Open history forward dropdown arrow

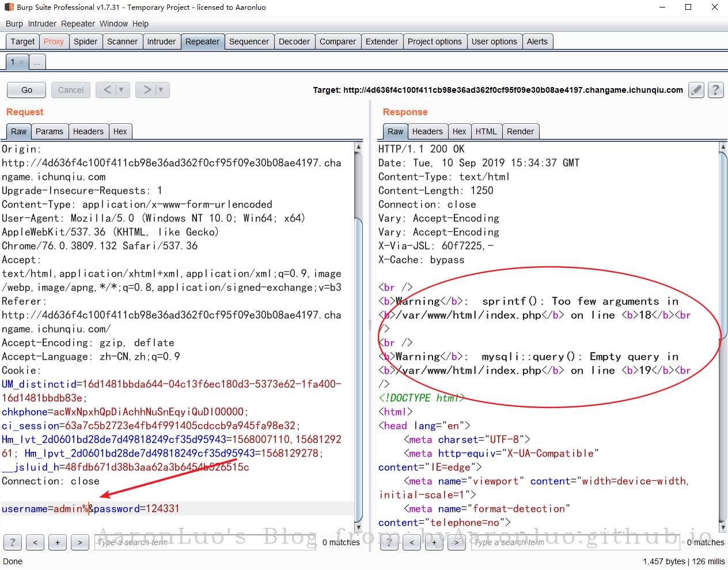tap(161, 90)
